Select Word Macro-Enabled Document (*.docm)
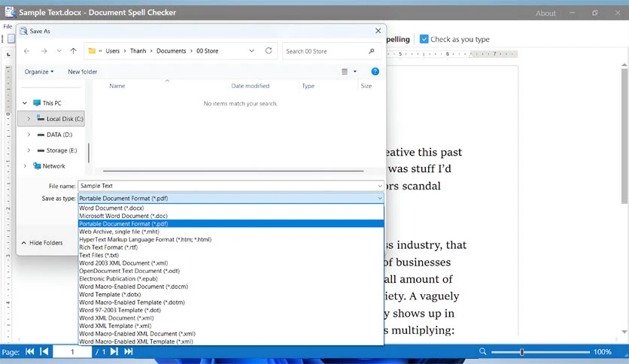The image size is (629, 364). 231,287
